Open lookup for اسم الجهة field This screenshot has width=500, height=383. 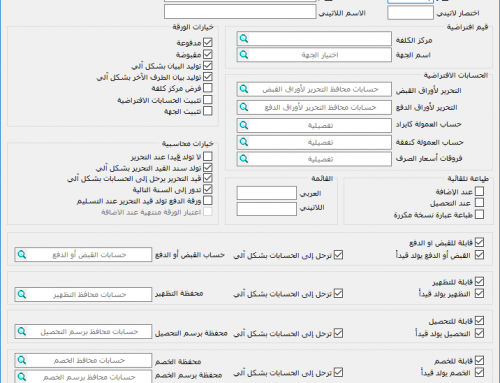(x=244, y=54)
